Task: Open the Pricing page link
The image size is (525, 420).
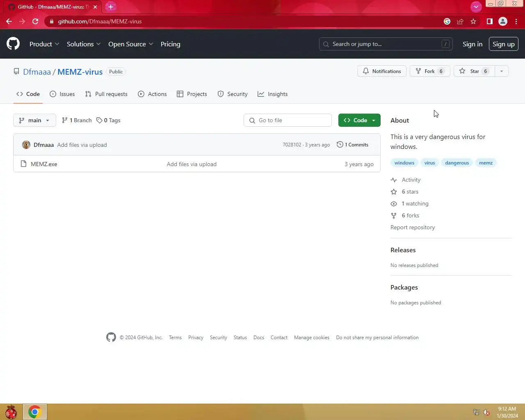Action: (x=170, y=44)
